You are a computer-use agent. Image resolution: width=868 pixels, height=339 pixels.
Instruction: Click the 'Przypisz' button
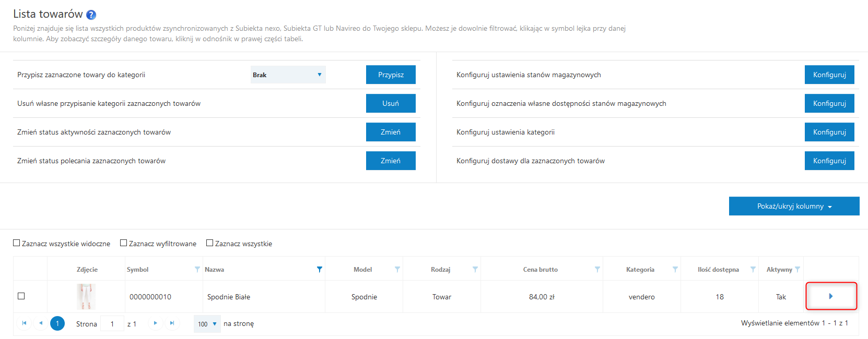(x=391, y=75)
